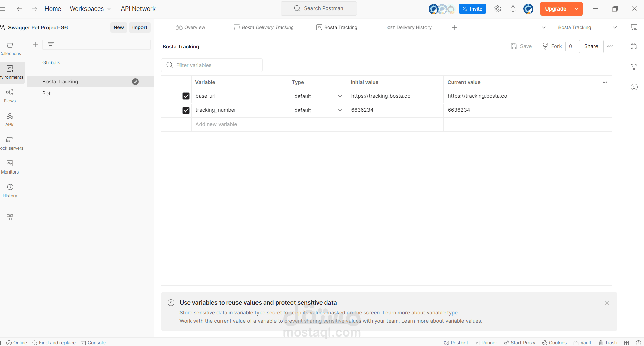This screenshot has height=346, width=644.
Task: Uncheck the base_url variable checkbox
Action: (186, 96)
